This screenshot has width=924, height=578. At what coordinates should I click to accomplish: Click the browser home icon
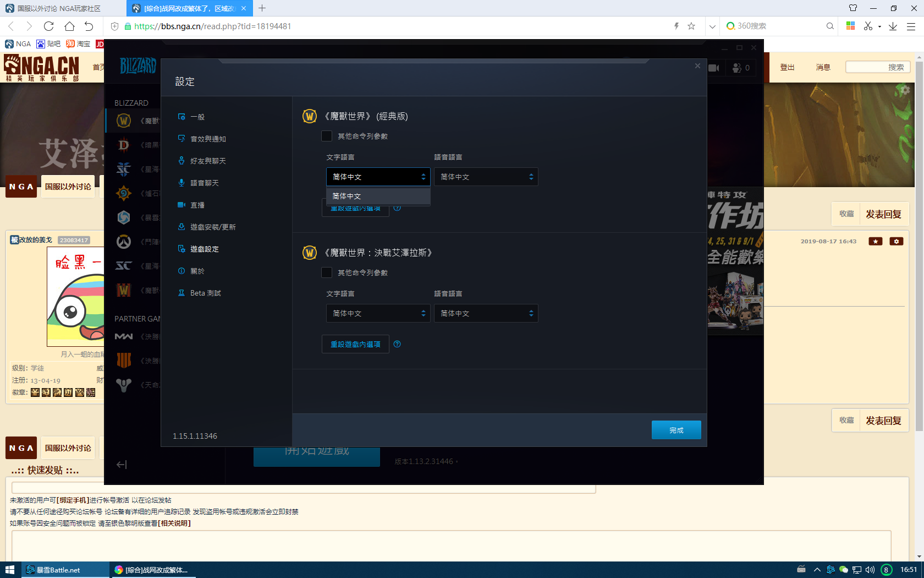click(69, 26)
